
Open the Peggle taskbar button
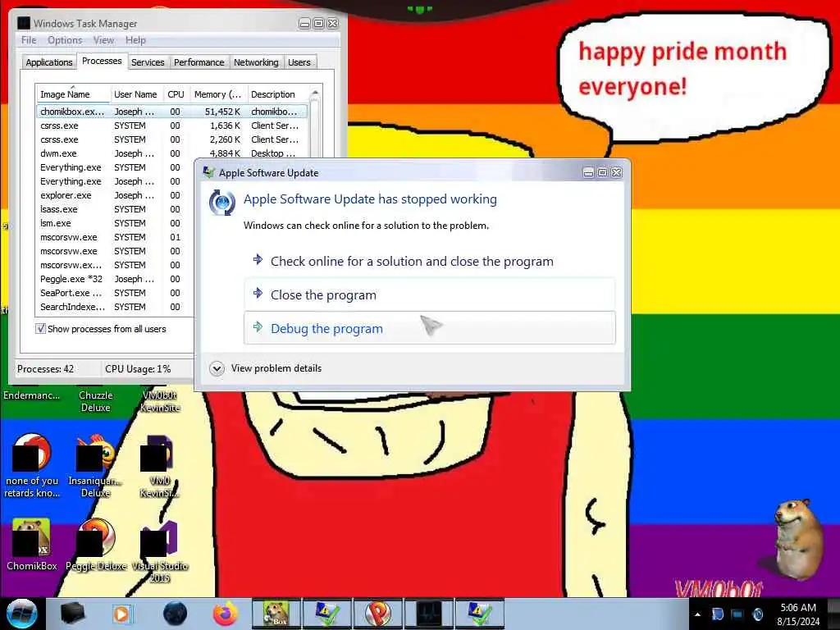378,614
